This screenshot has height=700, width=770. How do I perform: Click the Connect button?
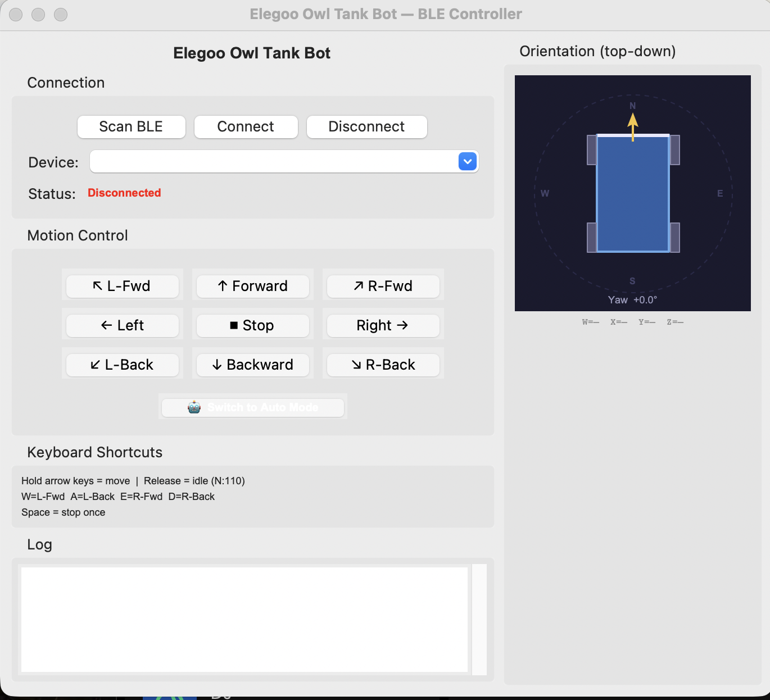pyautogui.click(x=246, y=127)
